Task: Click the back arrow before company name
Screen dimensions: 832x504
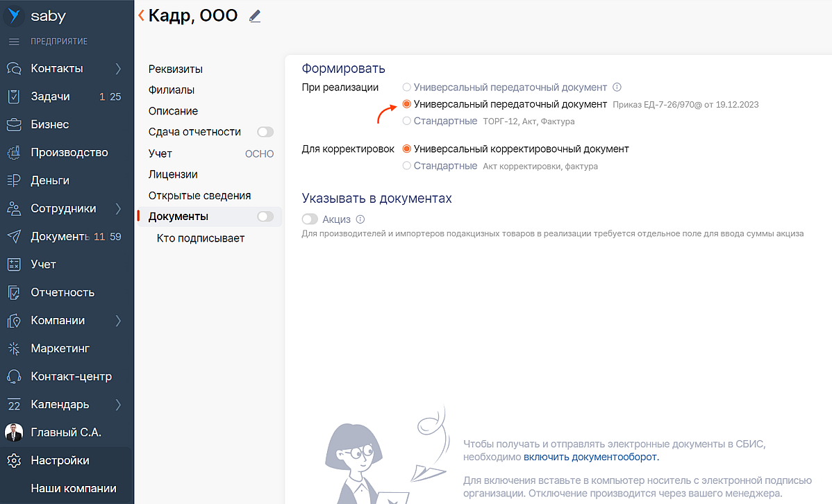Action: 142,15
